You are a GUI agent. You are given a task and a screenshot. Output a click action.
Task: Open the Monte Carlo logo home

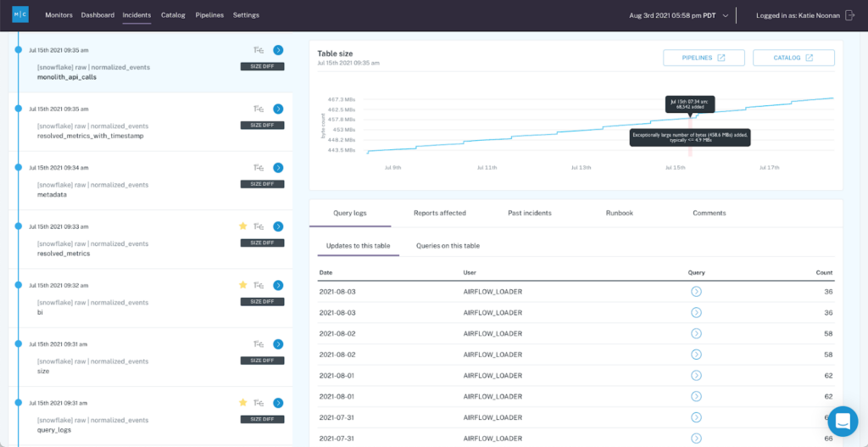pyautogui.click(x=20, y=15)
